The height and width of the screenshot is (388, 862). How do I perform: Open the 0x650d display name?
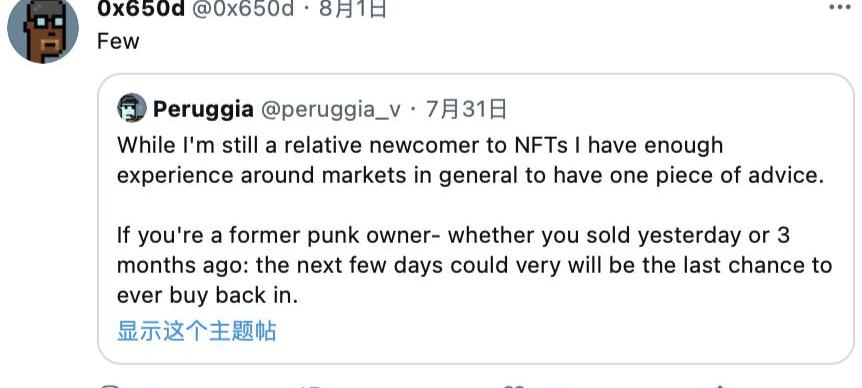(x=141, y=9)
